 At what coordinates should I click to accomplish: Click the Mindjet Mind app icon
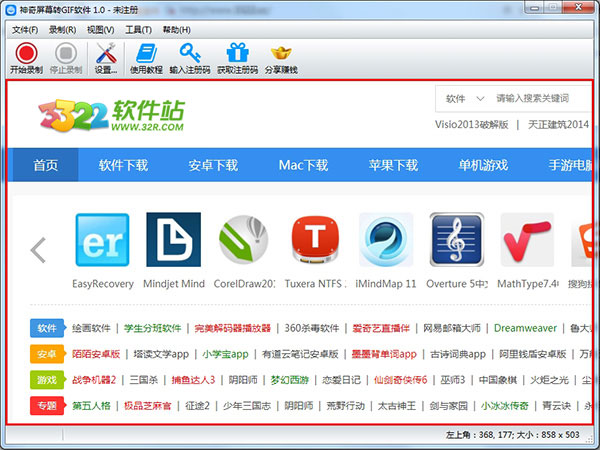tap(173, 240)
